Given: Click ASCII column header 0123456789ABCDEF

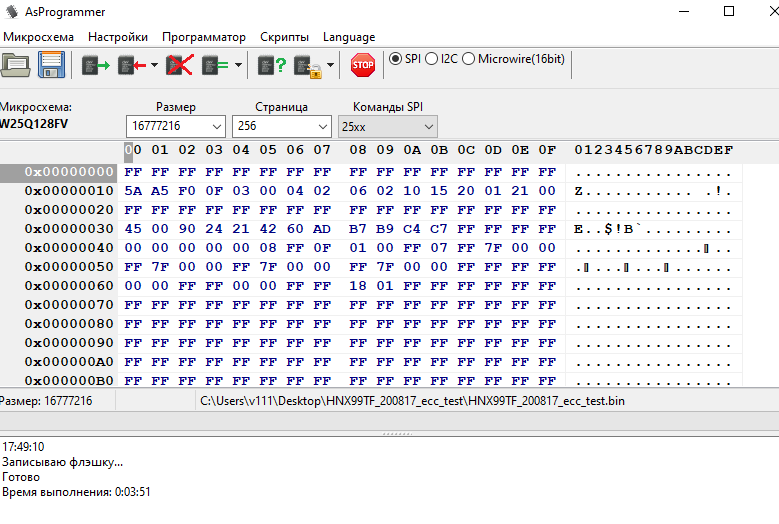Looking at the screenshot, I should pos(654,150).
